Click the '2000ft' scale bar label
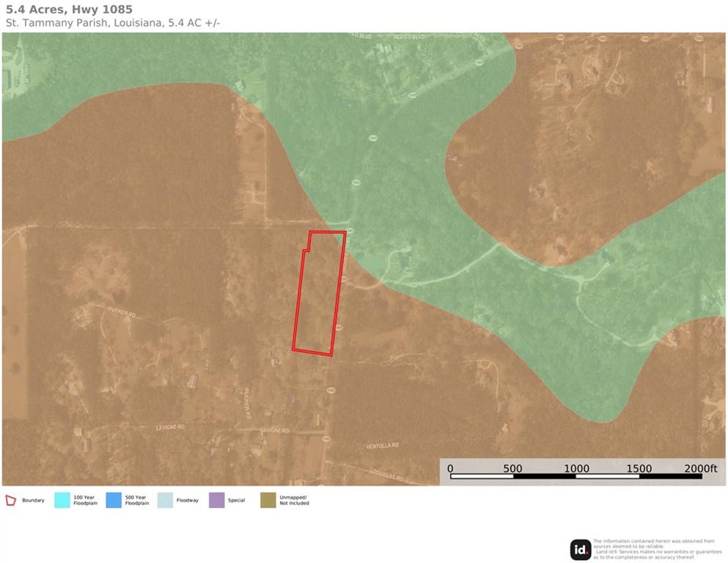 click(701, 468)
